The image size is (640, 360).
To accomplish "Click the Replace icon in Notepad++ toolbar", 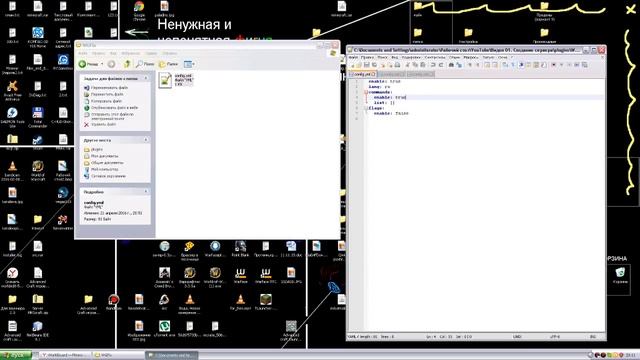I will (x=459, y=65).
